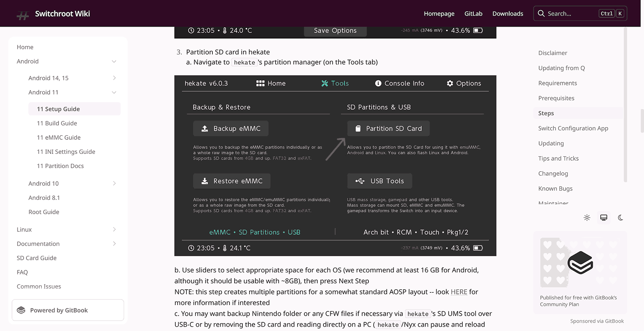This screenshot has height=331, width=644.
Task: Open the GitLab top navigation item
Action: point(473,13)
